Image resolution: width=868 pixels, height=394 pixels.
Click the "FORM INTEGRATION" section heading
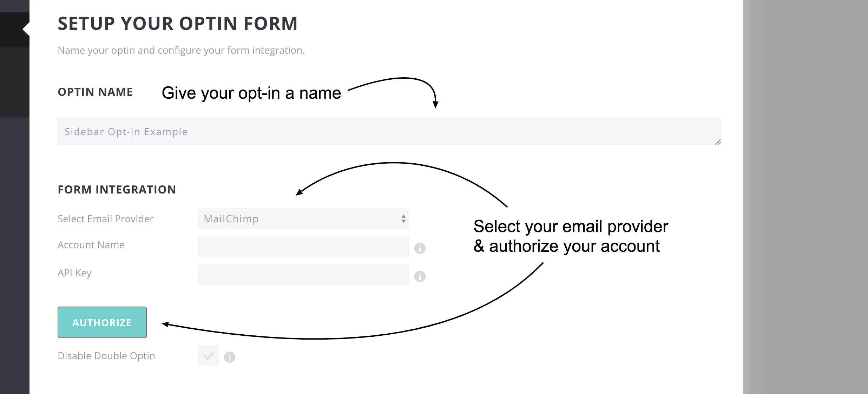(x=117, y=190)
